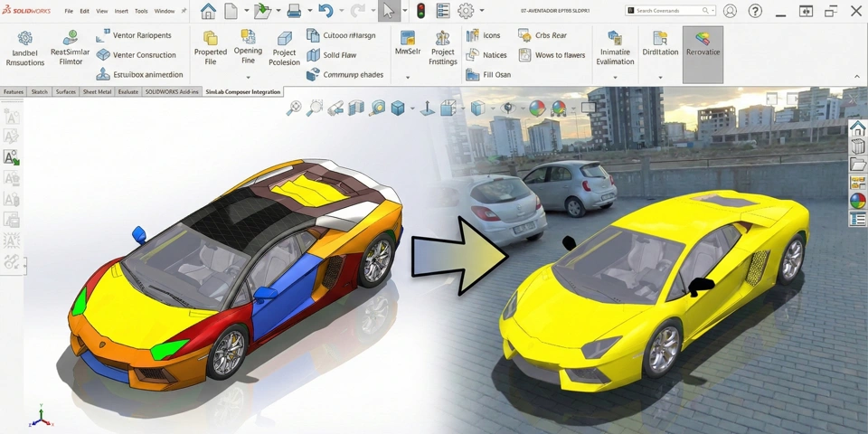Open dropdown arrow beside Select cursor tool
This screenshot has height=434, width=868.
[x=405, y=11]
